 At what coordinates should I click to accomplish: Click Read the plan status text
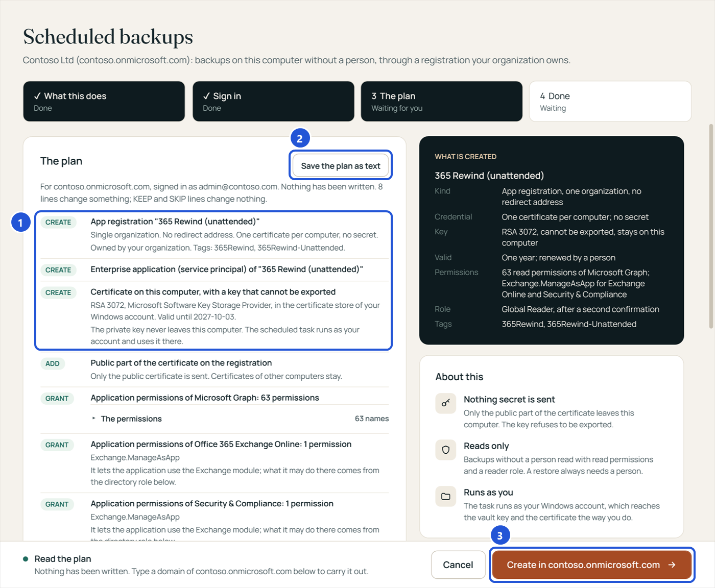pos(63,559)
